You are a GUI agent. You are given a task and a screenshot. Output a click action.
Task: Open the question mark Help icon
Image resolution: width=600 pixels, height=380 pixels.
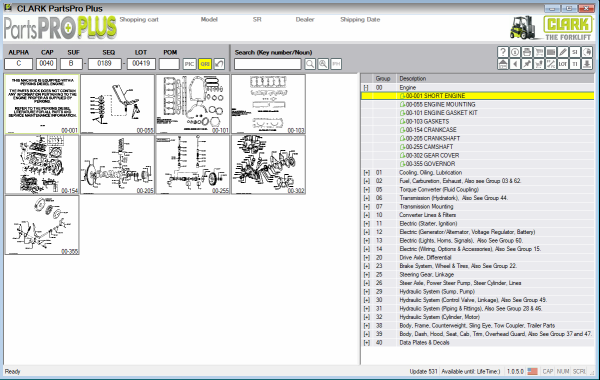(503, 52)
